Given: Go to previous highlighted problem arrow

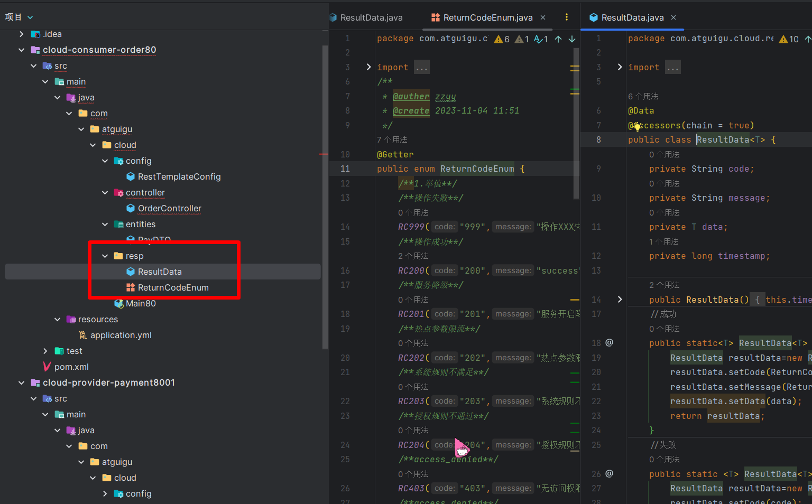Looking at the screenshot, I should pyautogui.click(x=558, y=39).
